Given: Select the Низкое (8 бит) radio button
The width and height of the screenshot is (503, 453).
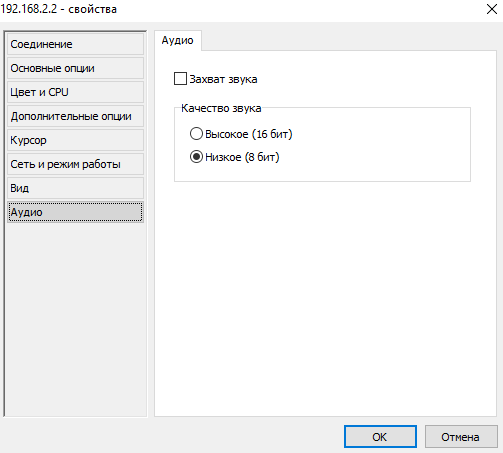Looking at the screenshot, I should 196,157.
